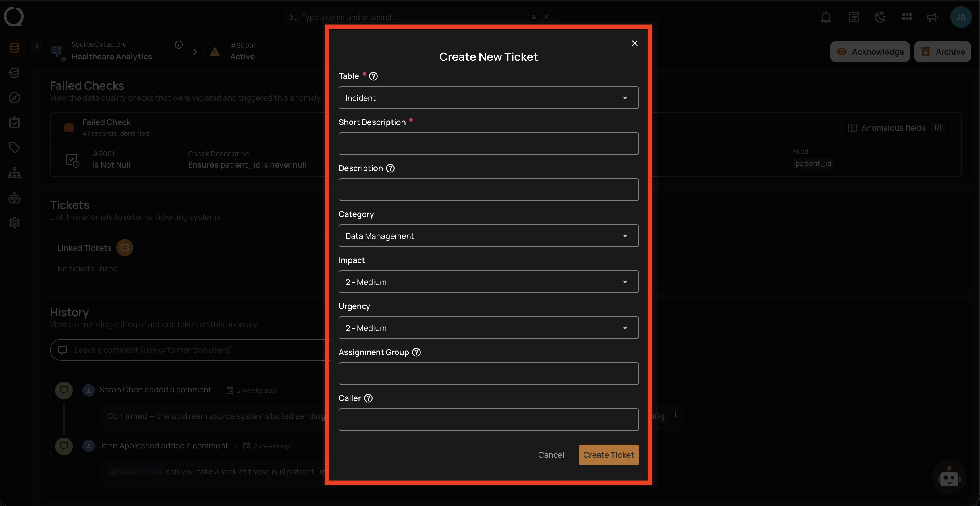Open the datastores database sidebar icon
The width and height of the screenshot is (980, 506).
(x=14, y=48)
